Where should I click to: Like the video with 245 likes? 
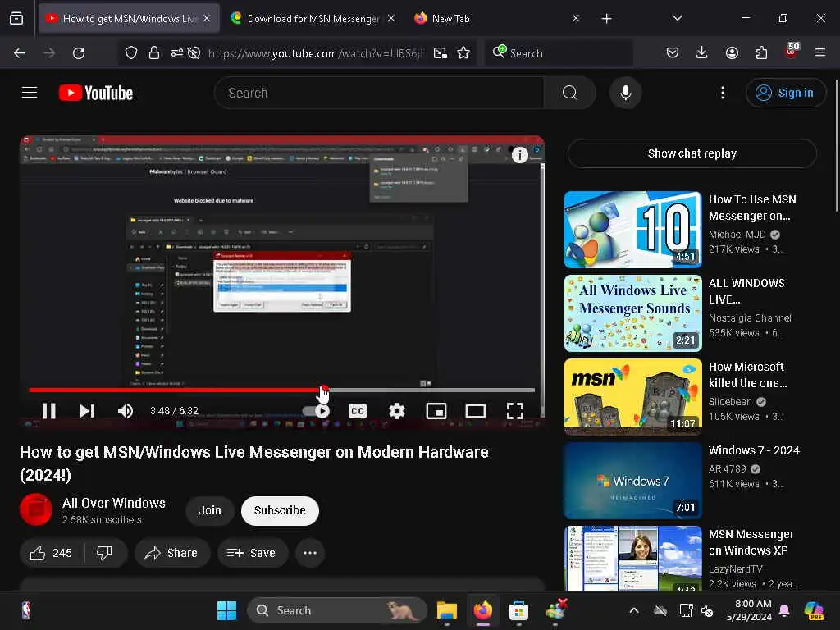52,553
